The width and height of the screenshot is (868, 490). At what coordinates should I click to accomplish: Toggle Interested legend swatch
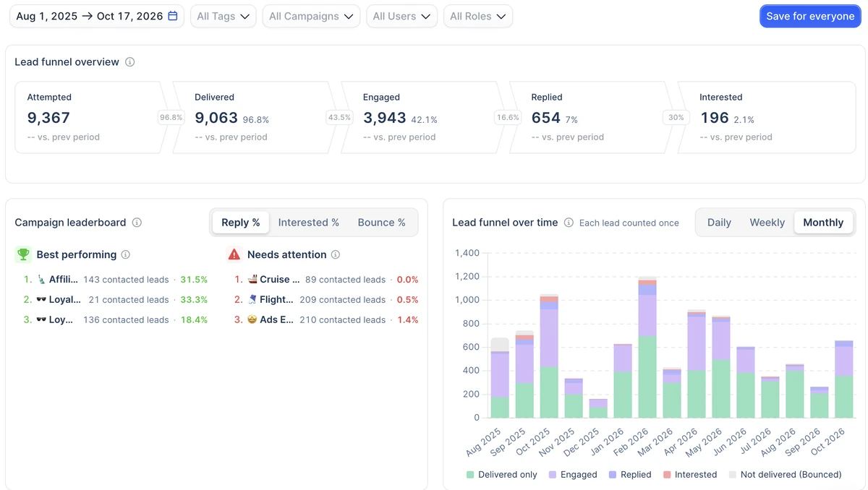(667, 475)
